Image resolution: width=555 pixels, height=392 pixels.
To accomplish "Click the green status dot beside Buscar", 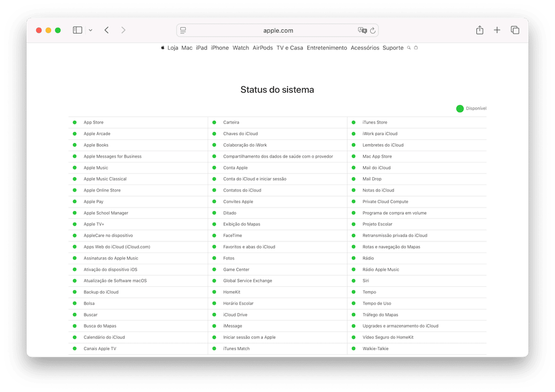I will click(x=74, y=315).
